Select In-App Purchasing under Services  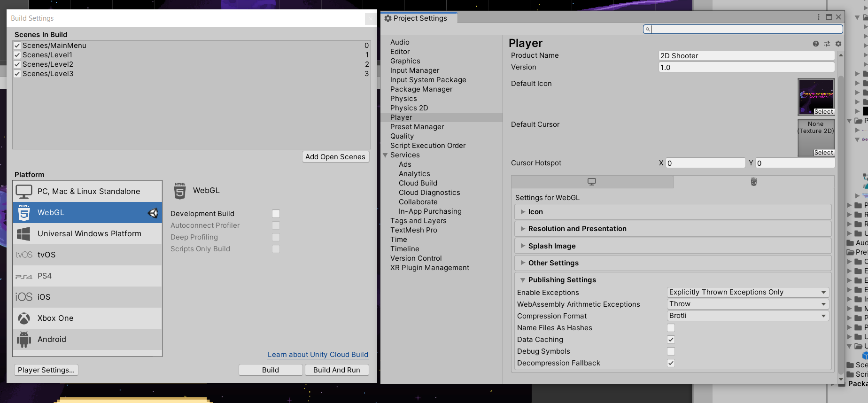[x=430, y=211]
